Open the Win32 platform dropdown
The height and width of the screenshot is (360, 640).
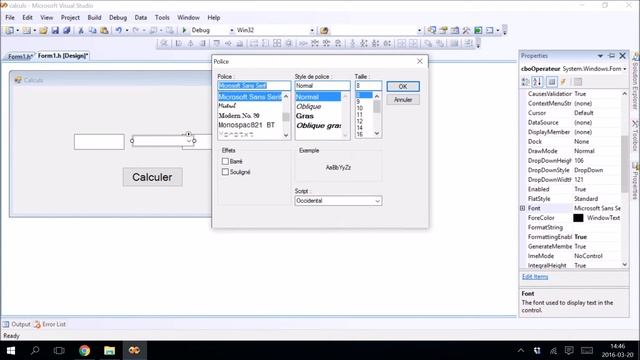pyautogui.click(x=312, y=30)
